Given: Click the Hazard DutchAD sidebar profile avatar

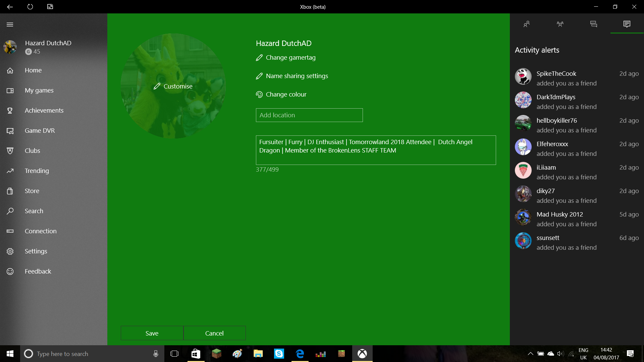Looking at the screenshot, I should 10,47.
